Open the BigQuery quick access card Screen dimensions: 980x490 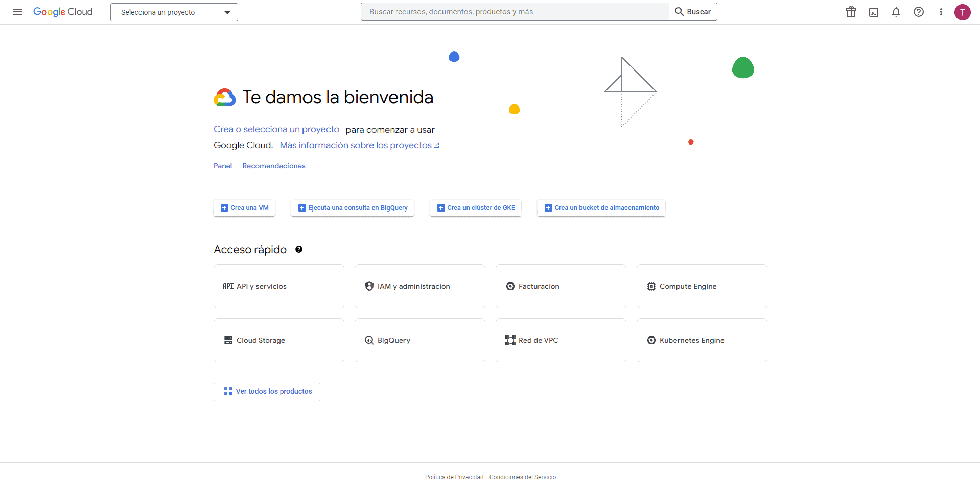tap(420, 340)
